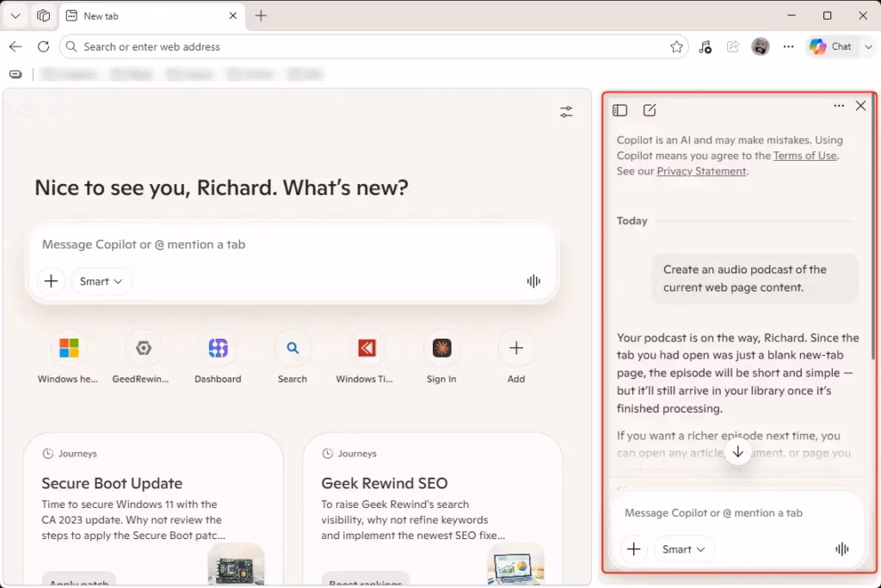
Task: Click the share icon in toolbar
Action: pyautogui.click(x=733, y=46)
